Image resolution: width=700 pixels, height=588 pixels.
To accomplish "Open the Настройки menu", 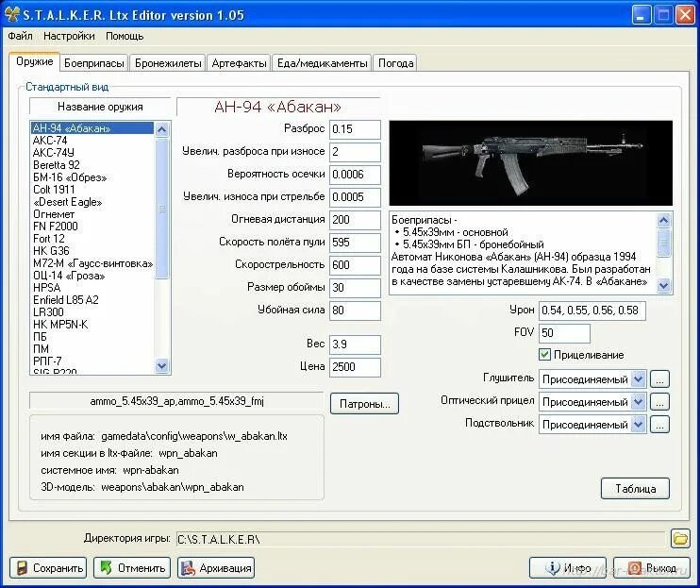I will point(69,36).
